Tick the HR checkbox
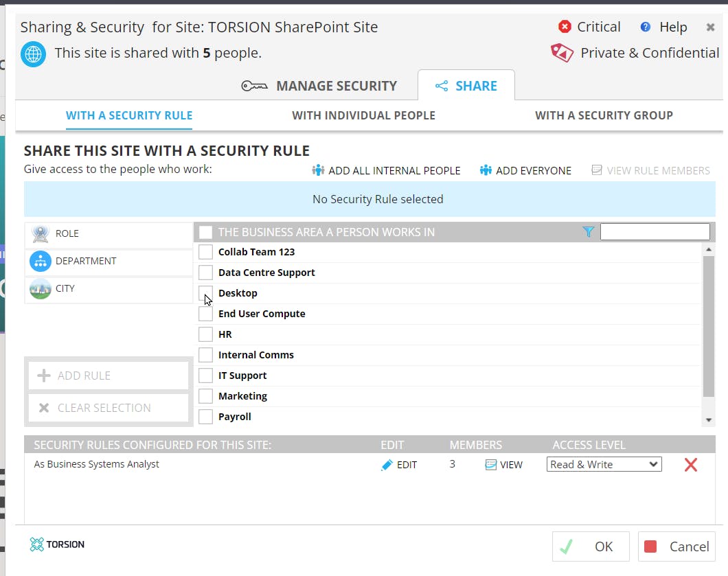 pyautogui.click(x=205, y=334)
